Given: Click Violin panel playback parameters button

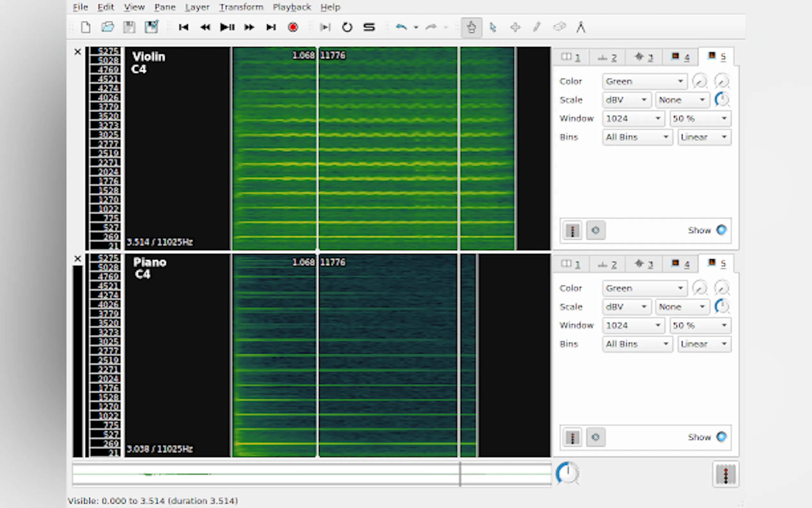Looking at the screenshot, I should coord(596,230).
